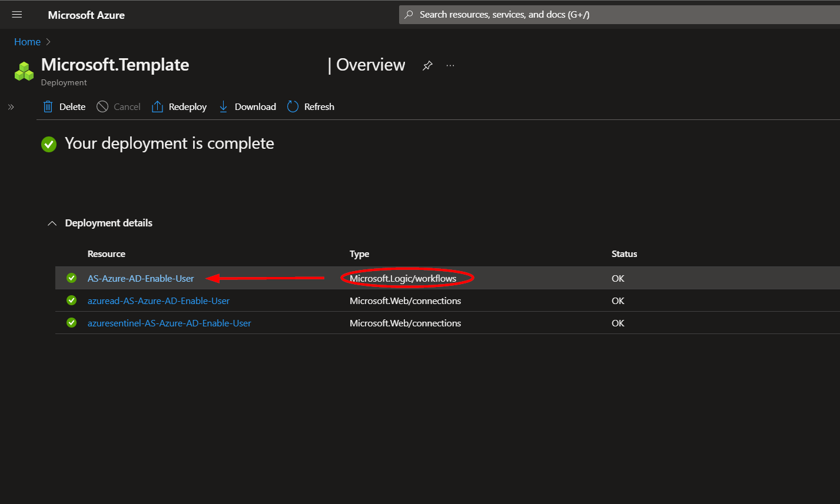Image resolution: width=840 pixels, height=504 pixels.
Task: Click the Microsoft.Template deployment cubes icon
Action: coord(24,71)
